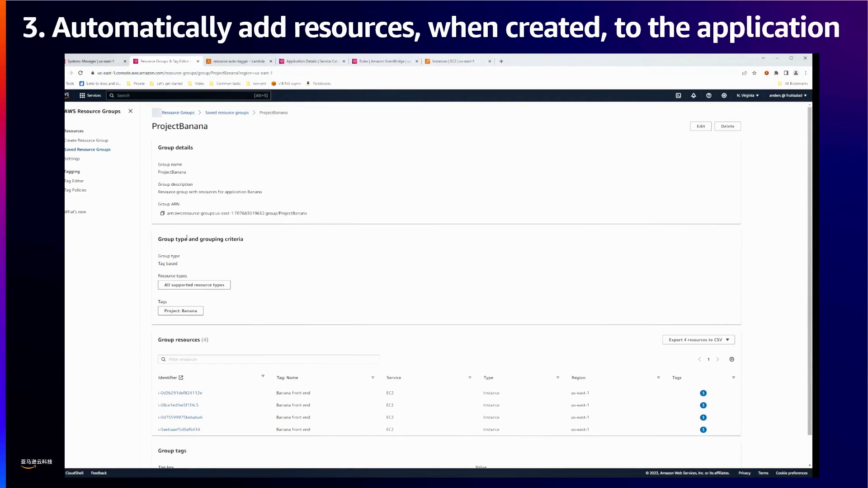
Task: Open the All Bookmarks folder
Action: (x=793, y=84)
